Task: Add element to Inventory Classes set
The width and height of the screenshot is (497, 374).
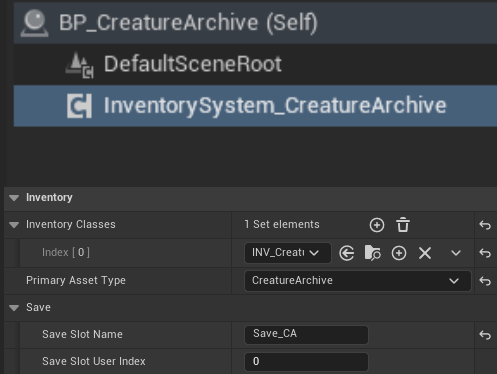Action: coord(377,225)
